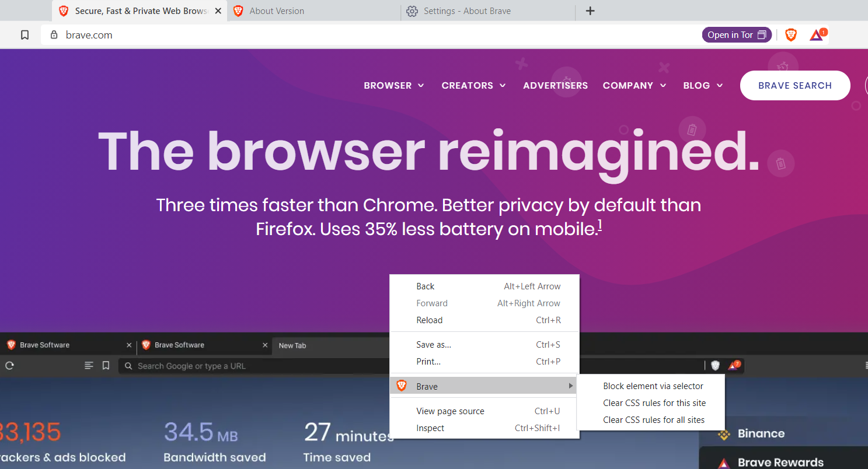This screenshot has height=469, width=868.
Task: Click the brave.com address bar
Action: [x=374, y=35]
